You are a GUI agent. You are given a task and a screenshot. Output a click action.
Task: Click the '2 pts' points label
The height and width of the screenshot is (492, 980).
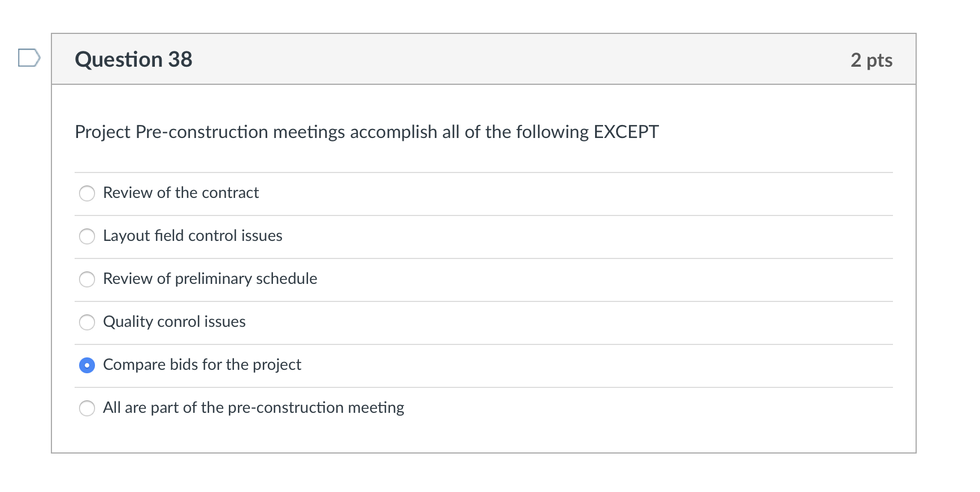tap(871, 60)
